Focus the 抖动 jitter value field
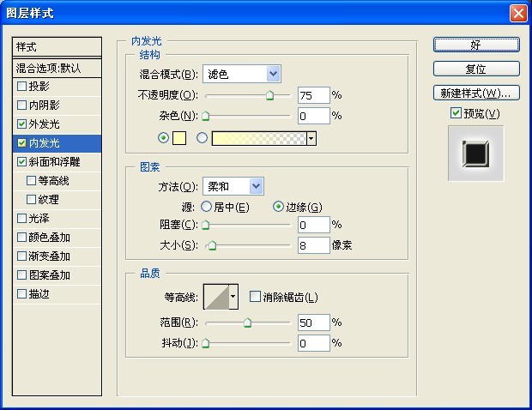The image size is (532, 410). pyautogui.click(x=314, y=343)
